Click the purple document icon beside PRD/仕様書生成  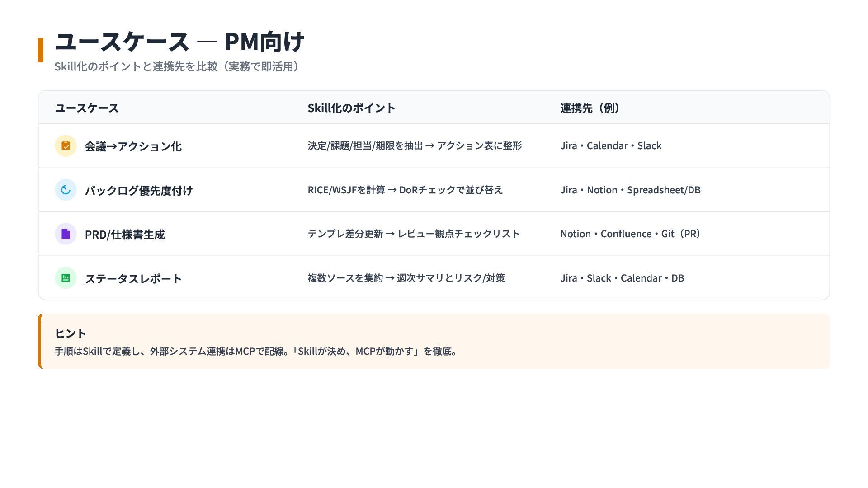66,234
